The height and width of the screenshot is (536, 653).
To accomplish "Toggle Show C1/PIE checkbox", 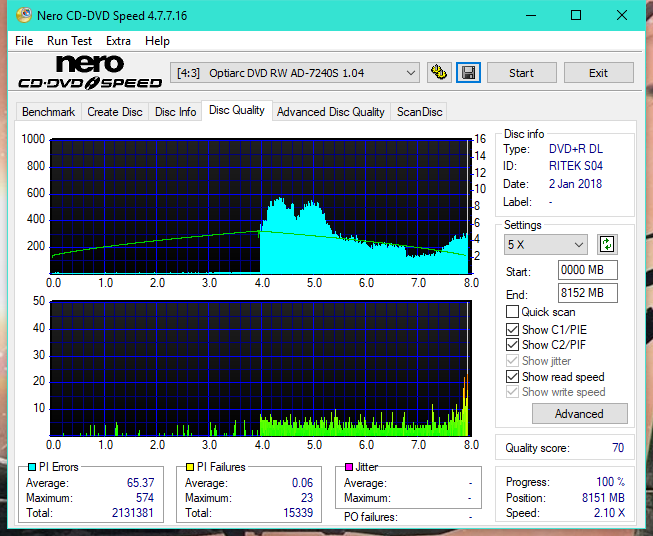I will click(x=512, y=329).
